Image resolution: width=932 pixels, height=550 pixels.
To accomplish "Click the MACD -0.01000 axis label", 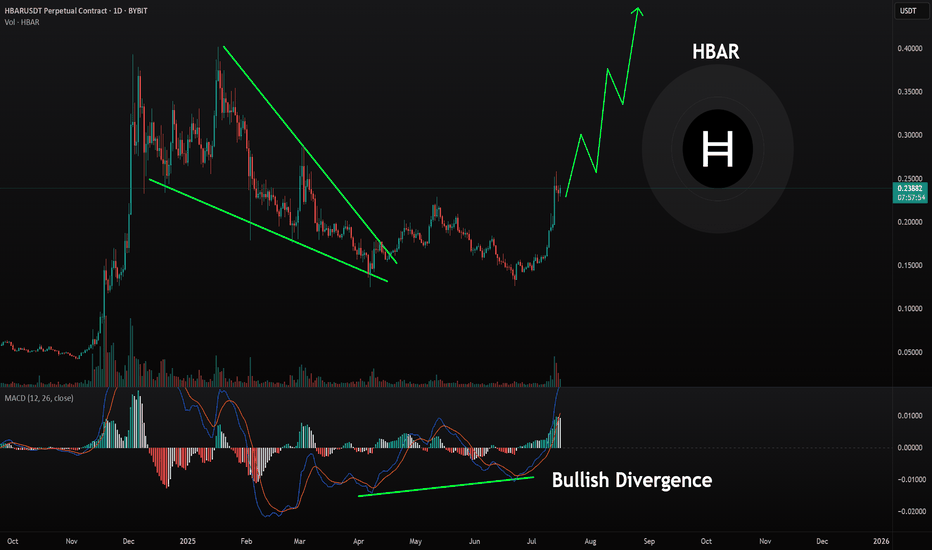I will pyautogui.click(x=910, y=480).
